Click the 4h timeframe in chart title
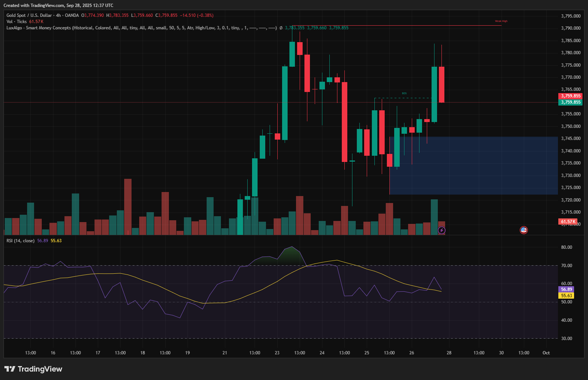Image resolution: width=588 pixels, height=380 pixels. pos(58,15)
